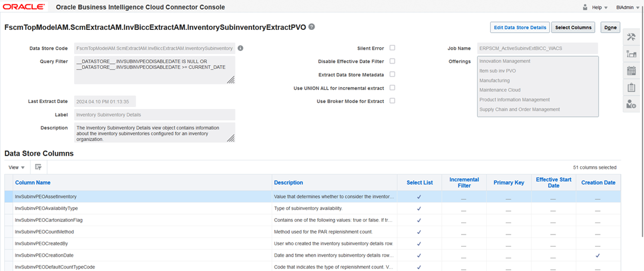Viewport: 644px width, 271px height.
Task: Click the Description area resize grip
Action: (231, 138)
